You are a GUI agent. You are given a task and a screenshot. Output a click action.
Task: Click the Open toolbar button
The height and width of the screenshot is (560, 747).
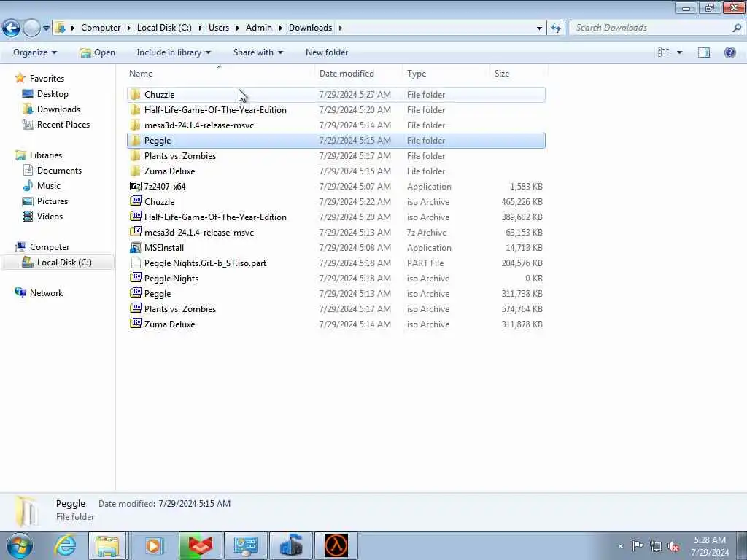click(97, 52)
